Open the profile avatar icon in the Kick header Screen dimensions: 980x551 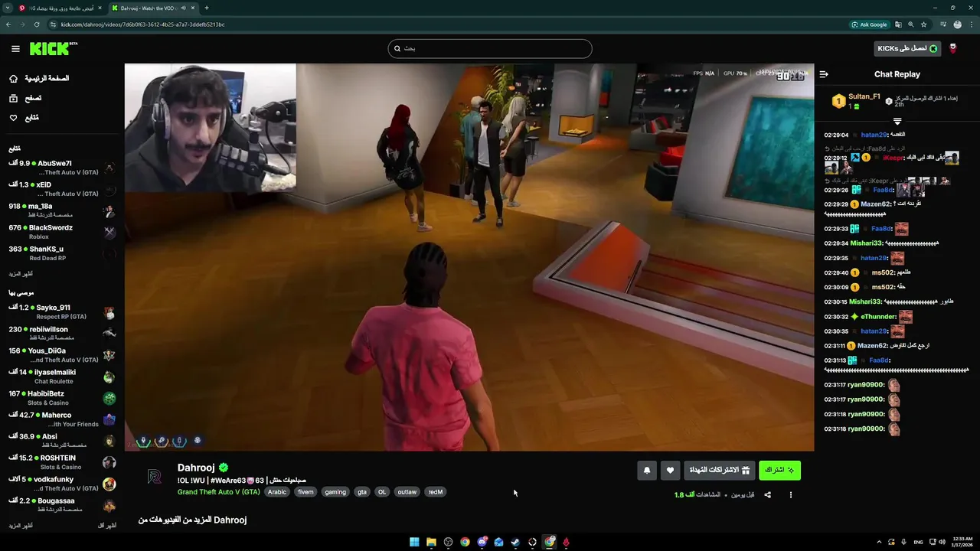[x=953, y=48]
